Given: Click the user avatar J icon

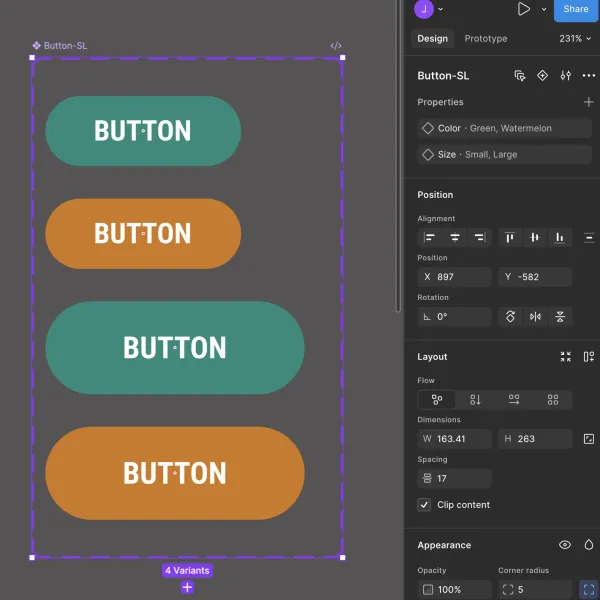Looking at the screenshot, I should (x=424, y=9).
